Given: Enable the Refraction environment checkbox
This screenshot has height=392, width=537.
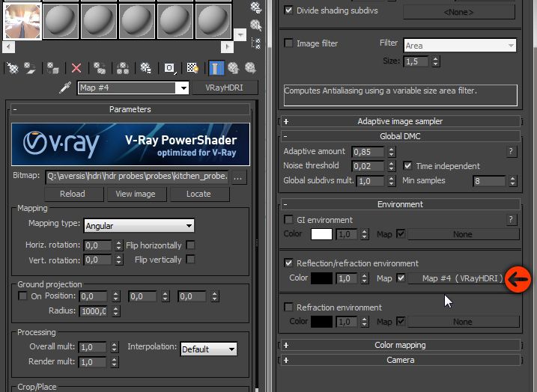Looking at the screenshot, I should [288, 307].
